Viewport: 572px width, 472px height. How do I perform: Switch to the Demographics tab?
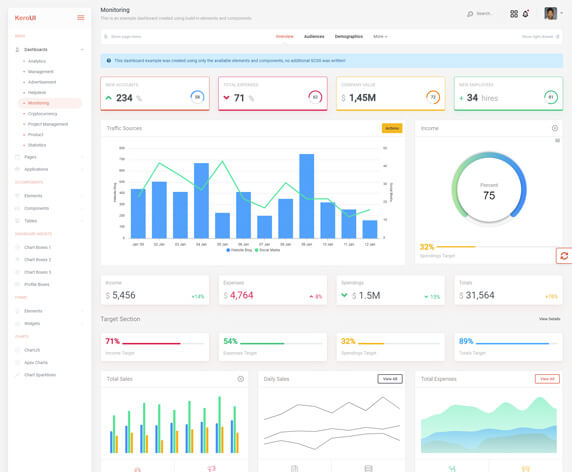coord(349,36)
